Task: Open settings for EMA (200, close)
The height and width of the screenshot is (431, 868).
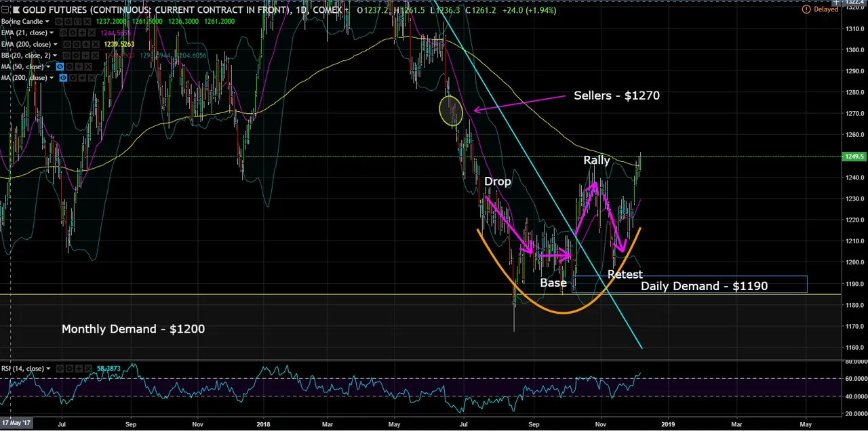Action: tap(78, 44)
